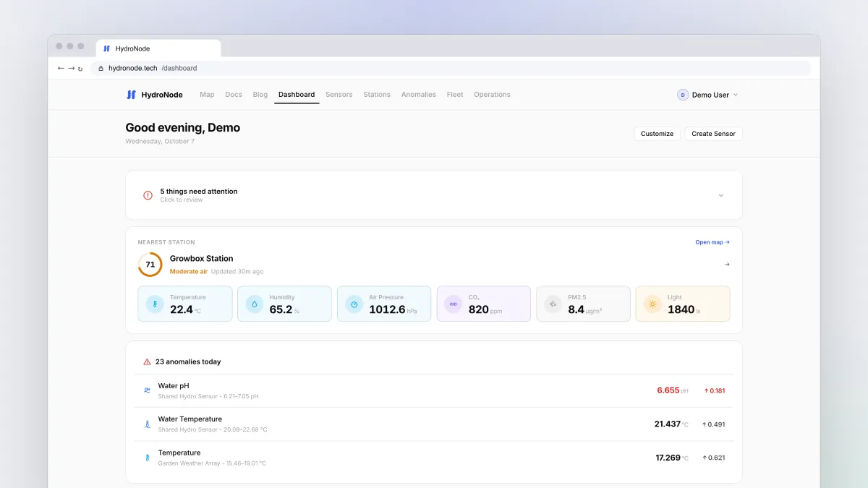The height and width of the screenshot is (488, 868).
Task: Click the 6.655 pH red value
Action: click(x=673, y=390)
